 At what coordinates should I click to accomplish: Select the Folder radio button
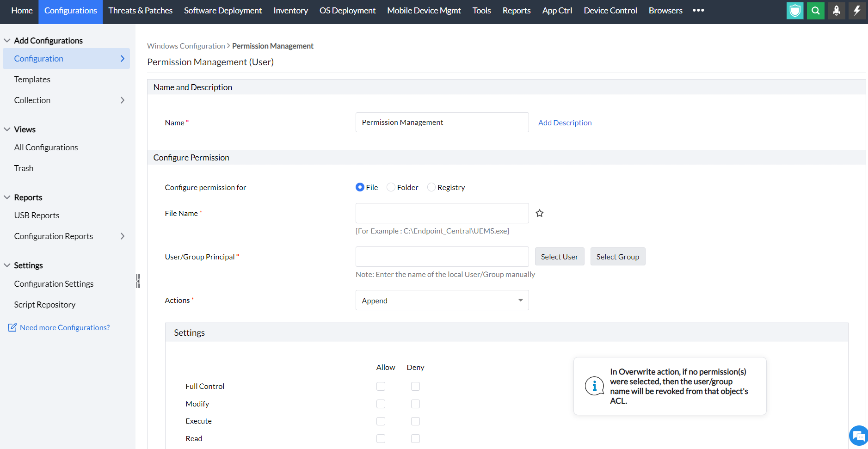pyautogui.click(x=391, y=187)
